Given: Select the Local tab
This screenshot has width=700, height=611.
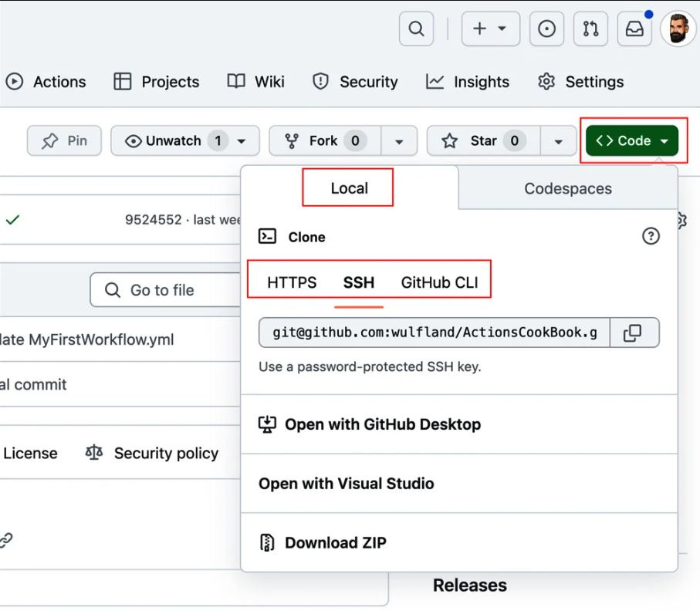Looking at the screenshot, I should [x=349, y=188].
